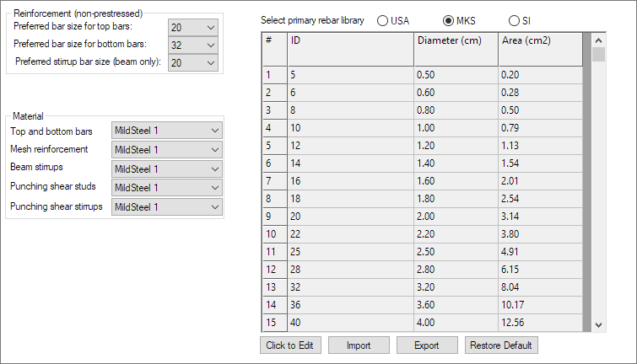The width and height of the screenshot is (637, 364).
Task: Click the scrollbar up arrow in rebar table
Action: [x=598, y=40]
